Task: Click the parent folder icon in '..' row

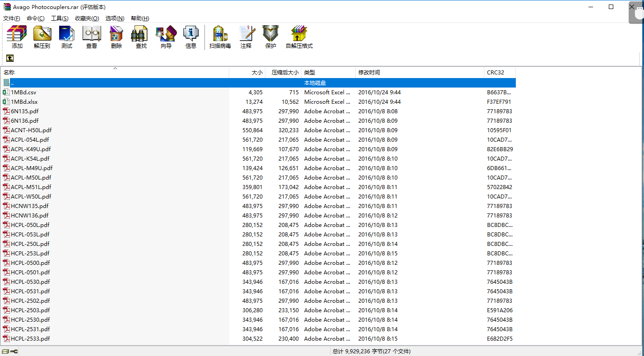Action: [6, 83]
